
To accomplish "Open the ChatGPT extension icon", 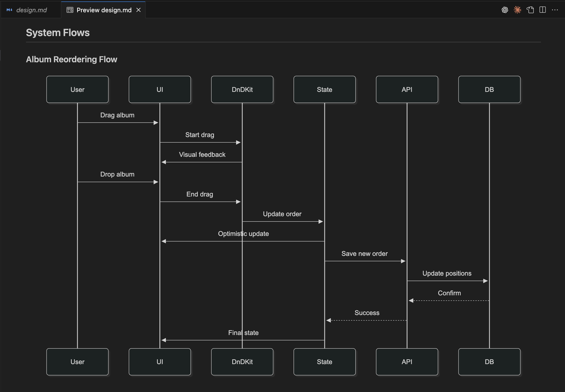I will coord(505,10).
